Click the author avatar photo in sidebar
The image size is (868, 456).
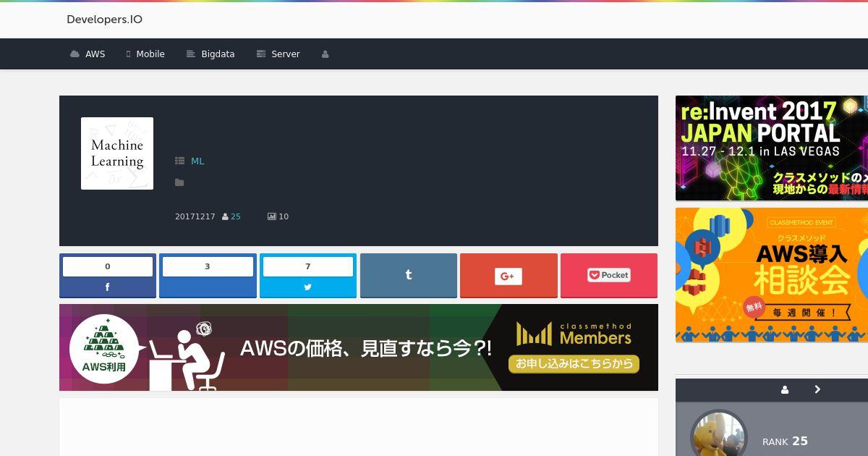(719, 434)
